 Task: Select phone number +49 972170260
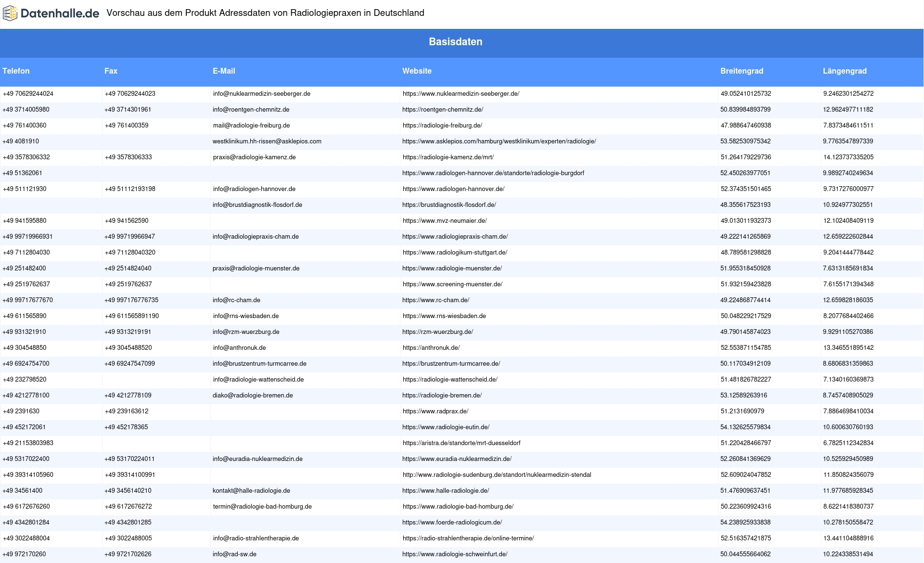24,554
